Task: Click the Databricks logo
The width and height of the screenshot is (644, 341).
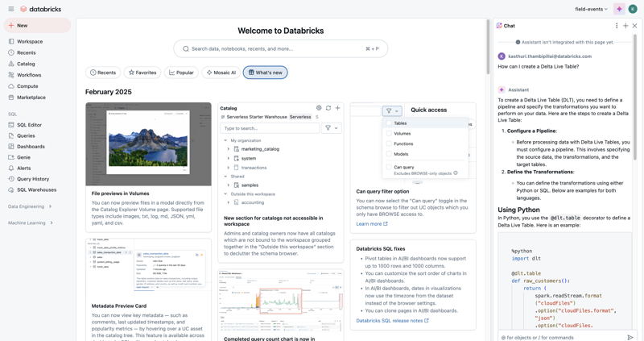Action: (x=41, y=9)
